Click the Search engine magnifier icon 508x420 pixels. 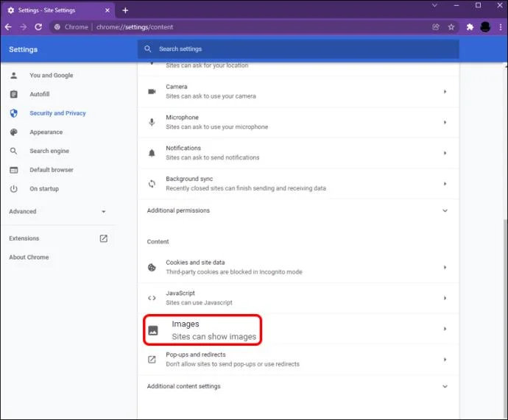[13, 151]
